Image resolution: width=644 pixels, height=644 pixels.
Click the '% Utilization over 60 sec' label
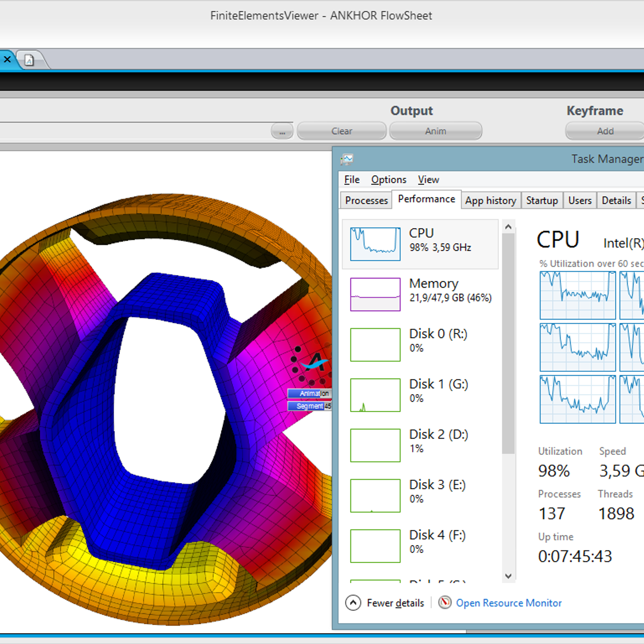592,264
